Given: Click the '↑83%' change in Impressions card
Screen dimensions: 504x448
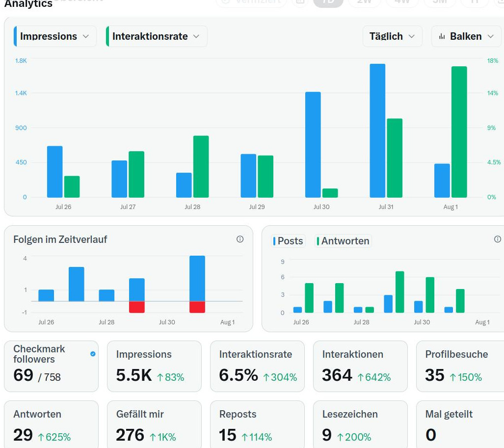Looking at the screenshot, I should tap(170, 377).
